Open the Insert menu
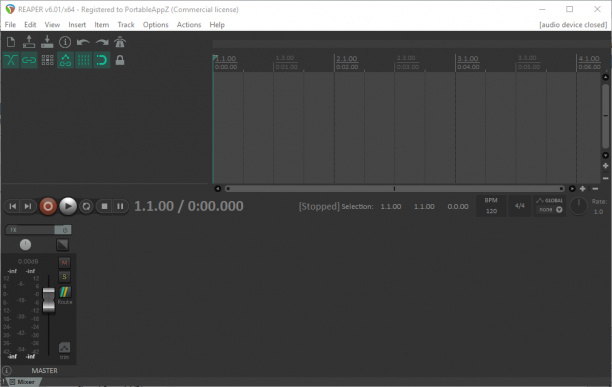Viewport: 612px width, 387px height. (77, 25)
